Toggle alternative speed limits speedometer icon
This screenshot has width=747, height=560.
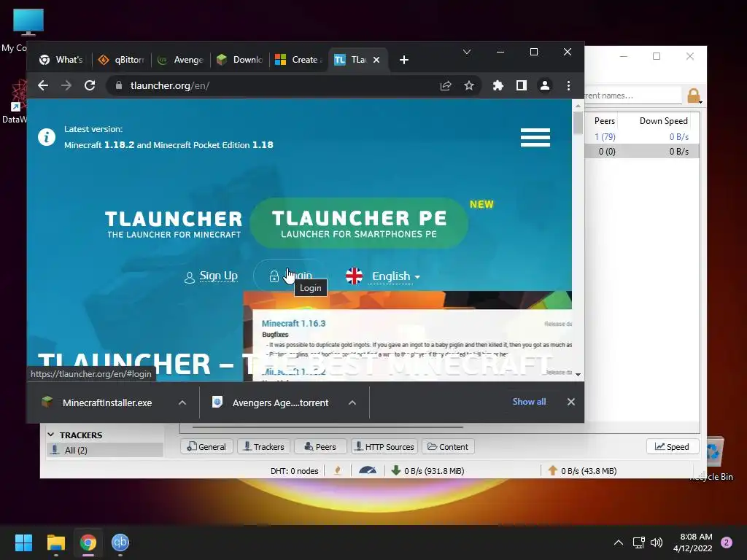coord(368,470)
